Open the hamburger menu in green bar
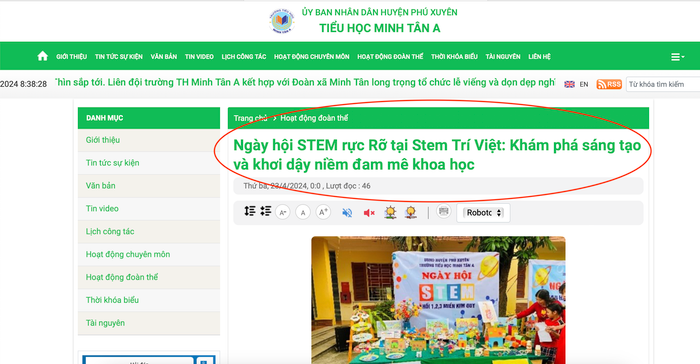The height and width of the screenshot is (364, 700). pos(677,57)
